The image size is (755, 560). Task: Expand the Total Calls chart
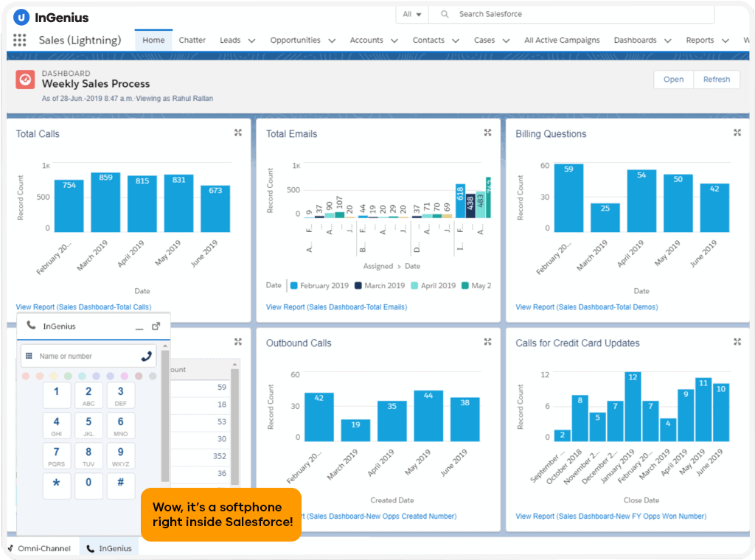coord(238,133)
